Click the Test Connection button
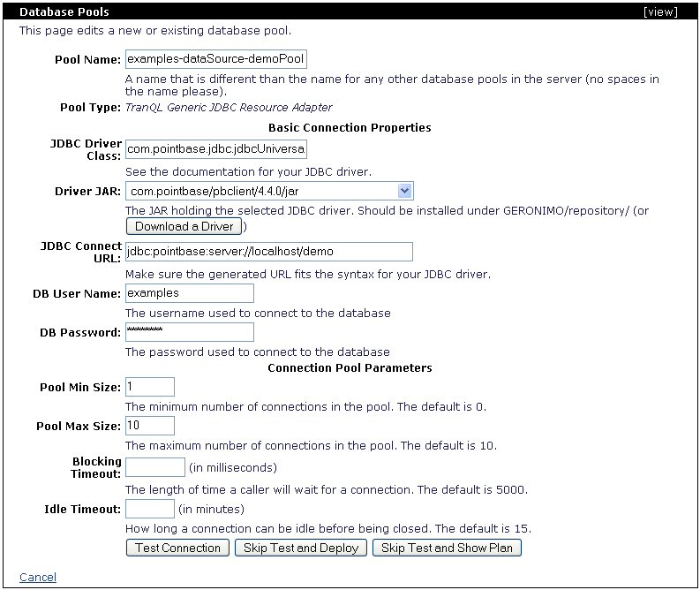 coord(177,548)
